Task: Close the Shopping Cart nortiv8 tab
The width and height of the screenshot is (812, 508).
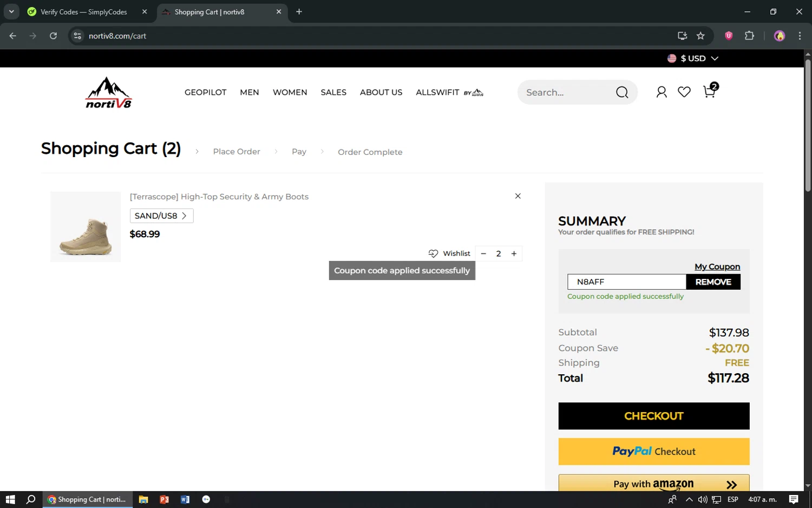Action: tap(279, 12)
